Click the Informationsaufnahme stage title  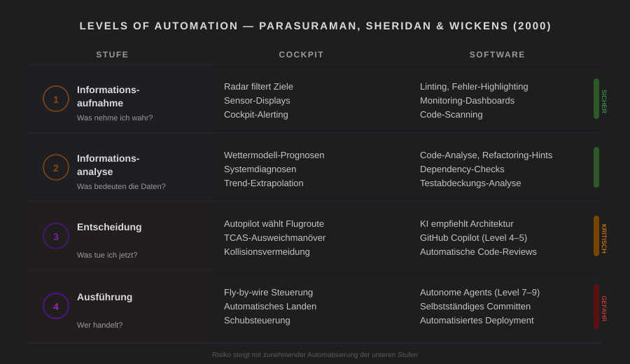tap(108, 96)
